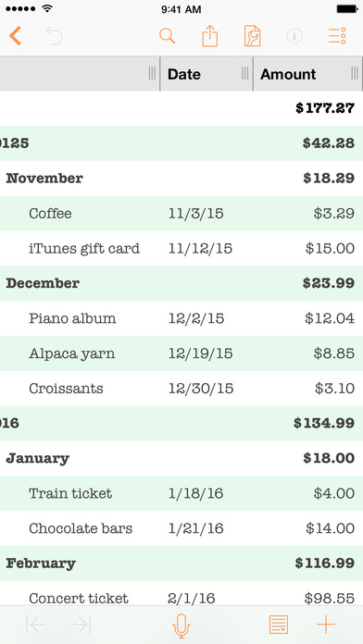Tap the outdent left arrow icon
363x644 pixels.
tap(36, 625)
